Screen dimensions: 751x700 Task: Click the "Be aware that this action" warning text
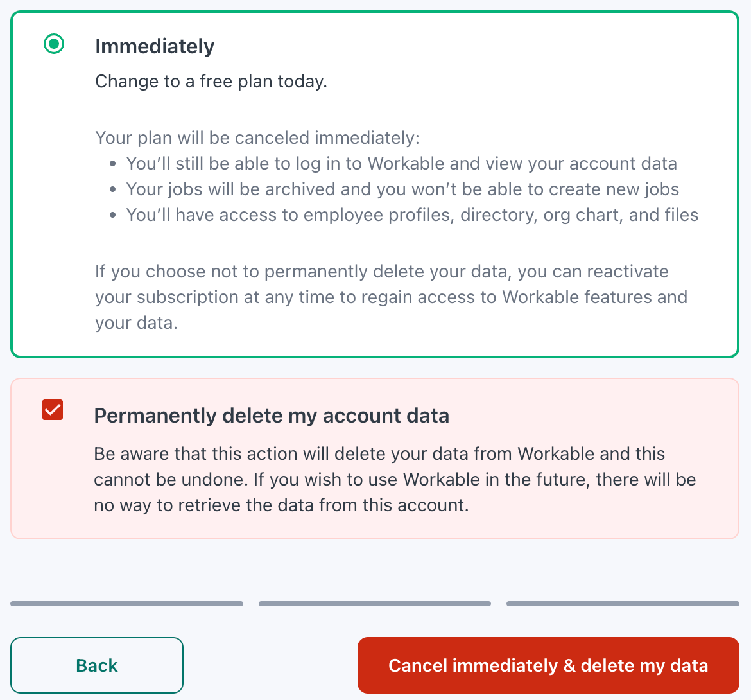click(x=394, y=479)
